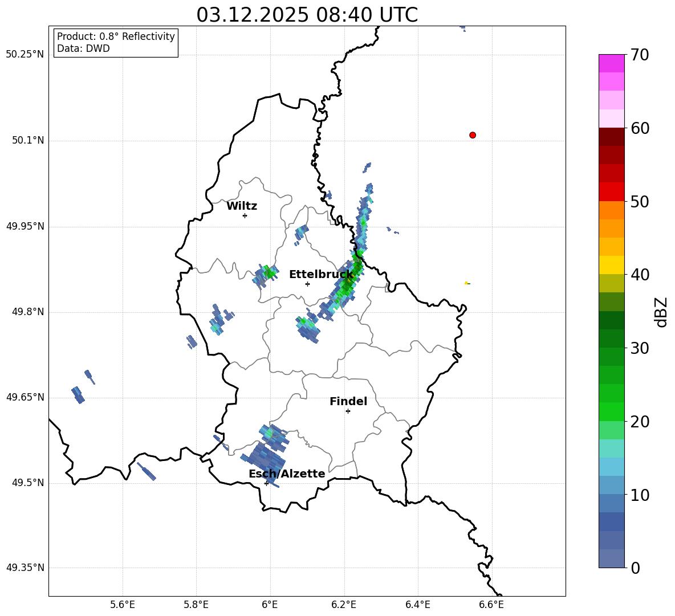The width and height of the screenshot is (675, 616).
Task: Click the title 03.12.2025 08:40 UTC
Action: 307,15
